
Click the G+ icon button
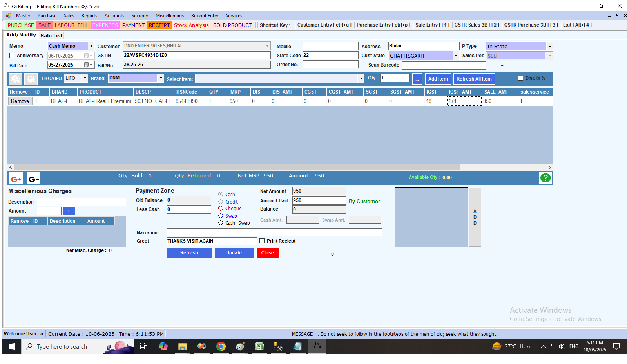[16, 178]
